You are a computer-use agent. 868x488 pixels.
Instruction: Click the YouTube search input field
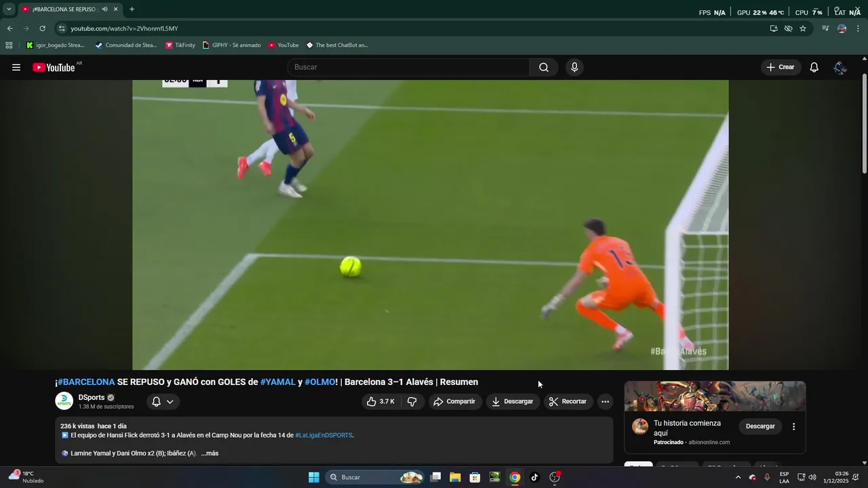408,67
